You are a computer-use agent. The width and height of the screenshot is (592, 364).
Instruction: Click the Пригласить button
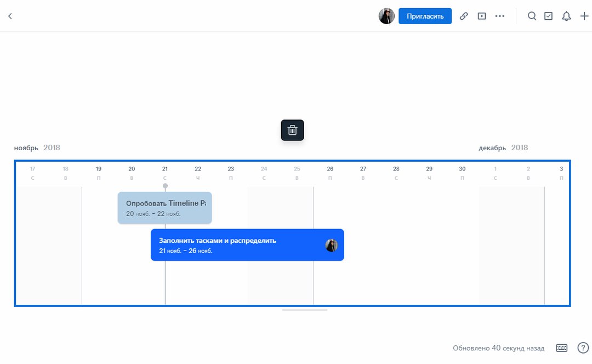click(x=425, y=16)
